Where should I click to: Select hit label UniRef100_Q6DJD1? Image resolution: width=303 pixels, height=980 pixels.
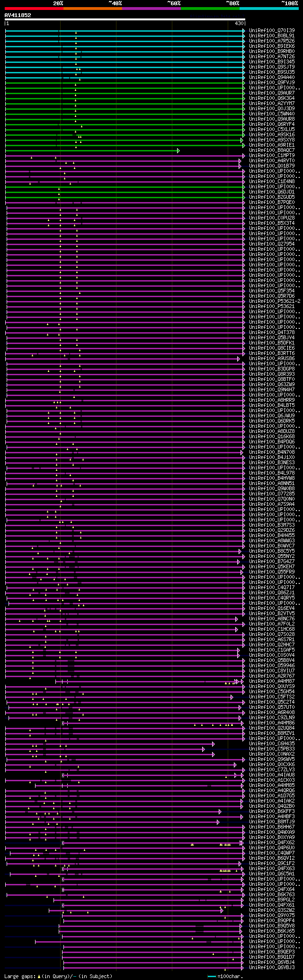tap(272, 192)
